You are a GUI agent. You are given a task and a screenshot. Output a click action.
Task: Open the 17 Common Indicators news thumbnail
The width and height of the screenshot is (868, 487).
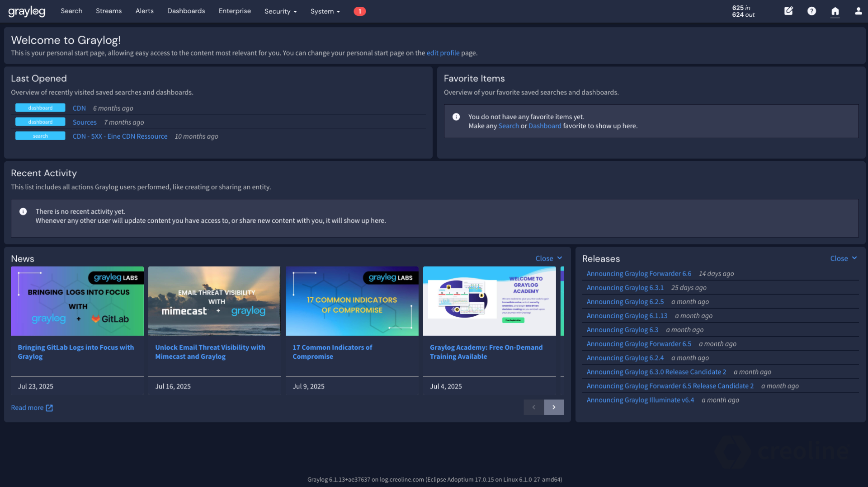point(352,301)
